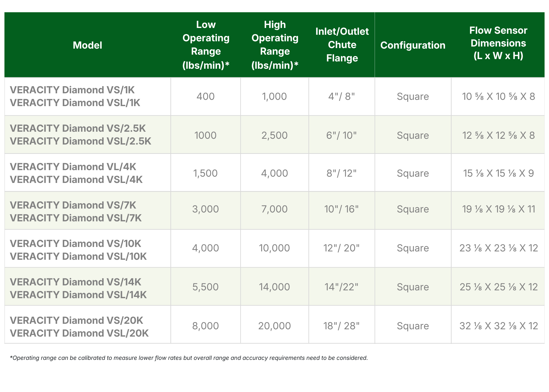The height and width of the screenshot is (392, 549).
Task: Click the high range value 7,000
Action: tap(274, 209)
